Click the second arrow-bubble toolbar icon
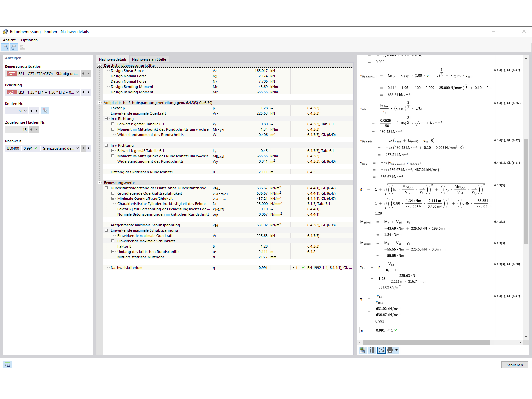 pyautogui.click(x=14, y=47)
